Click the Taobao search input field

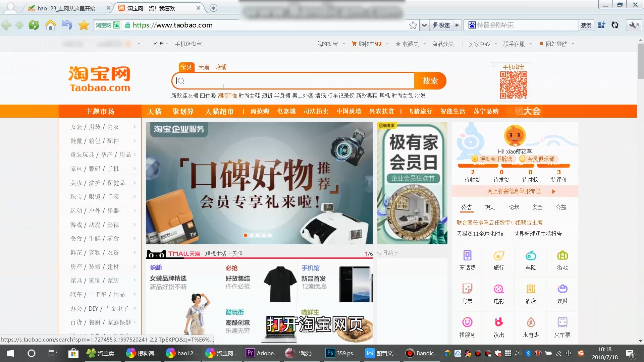click(294, 81)
